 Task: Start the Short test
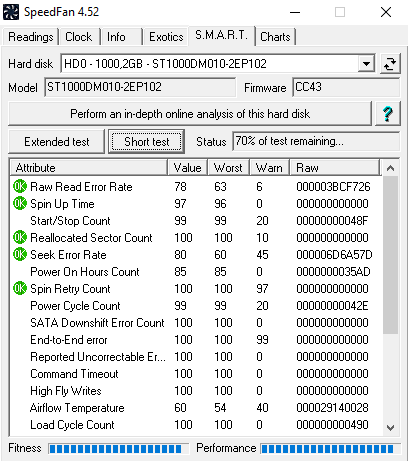(147, 142)
